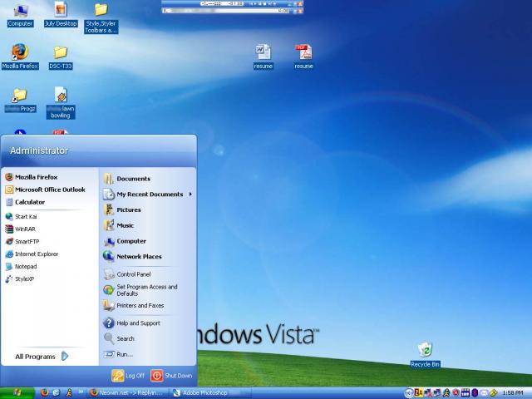Open the Computer desktop icon
Image resolution: width=532 pixels, height=399 pixels.
[20, 15]
